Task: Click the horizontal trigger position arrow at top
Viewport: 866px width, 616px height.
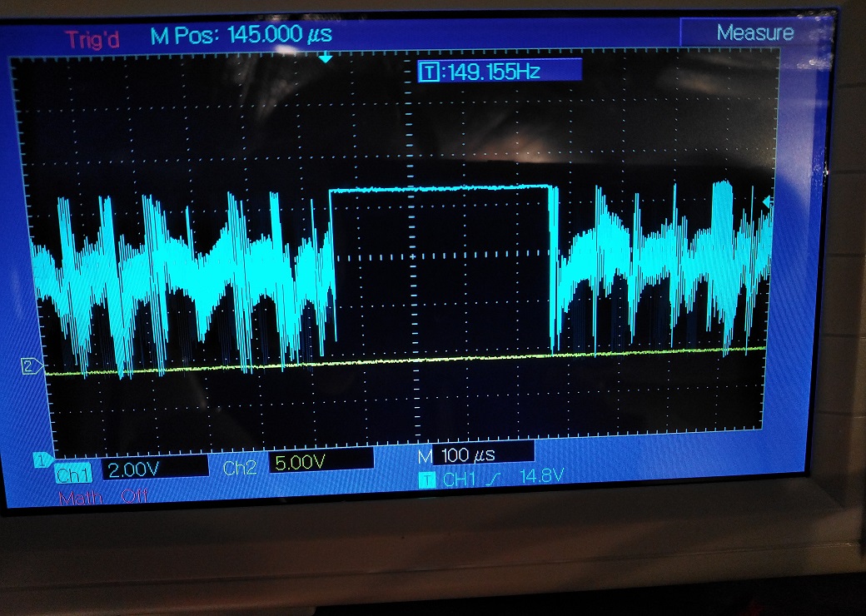Action: coord(326,57)
